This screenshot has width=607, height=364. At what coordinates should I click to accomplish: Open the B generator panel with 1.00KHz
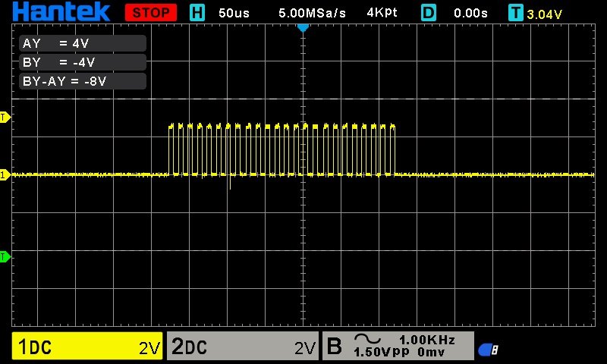click(x=398, y=347)
